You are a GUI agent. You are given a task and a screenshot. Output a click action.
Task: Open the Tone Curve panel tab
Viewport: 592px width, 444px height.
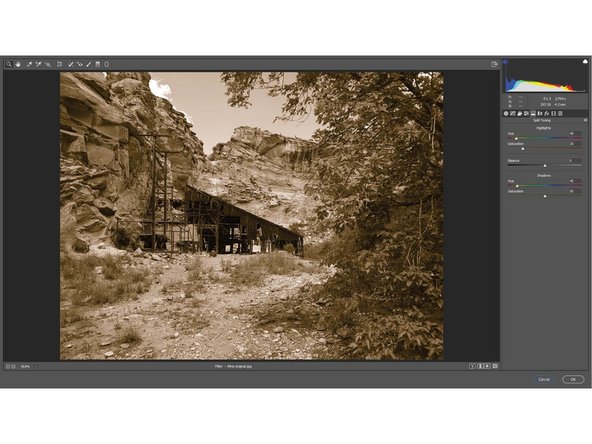(513, 113)
